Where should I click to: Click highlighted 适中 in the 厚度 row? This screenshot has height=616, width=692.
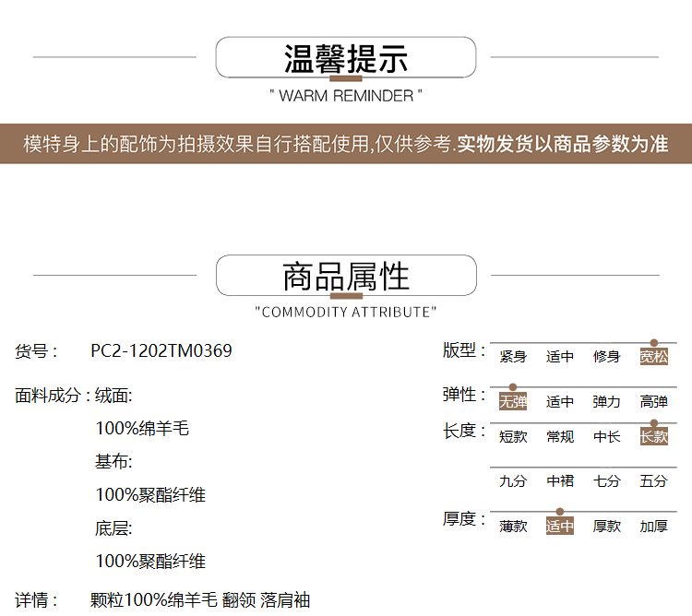pyautogui.click(x=559, y=527)
